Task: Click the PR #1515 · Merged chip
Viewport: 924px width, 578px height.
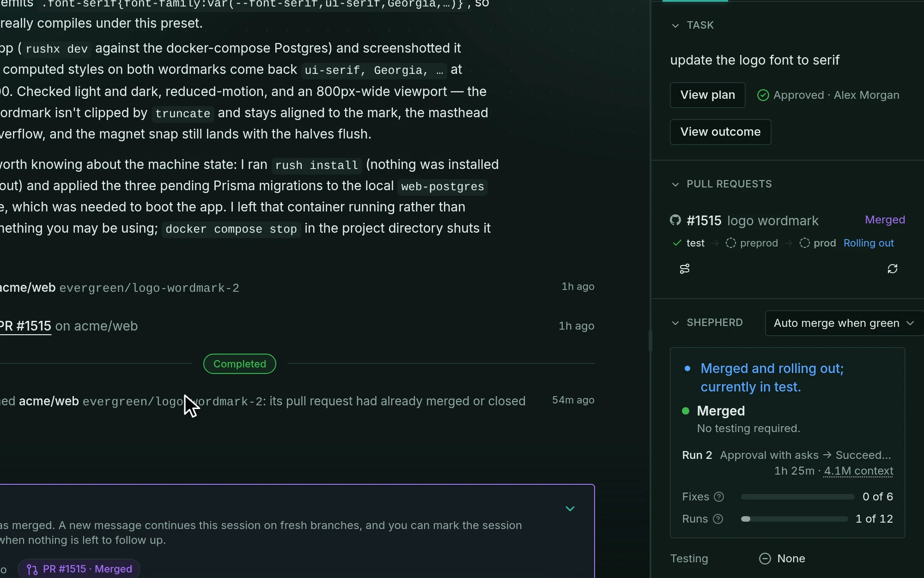Action: 79,569
